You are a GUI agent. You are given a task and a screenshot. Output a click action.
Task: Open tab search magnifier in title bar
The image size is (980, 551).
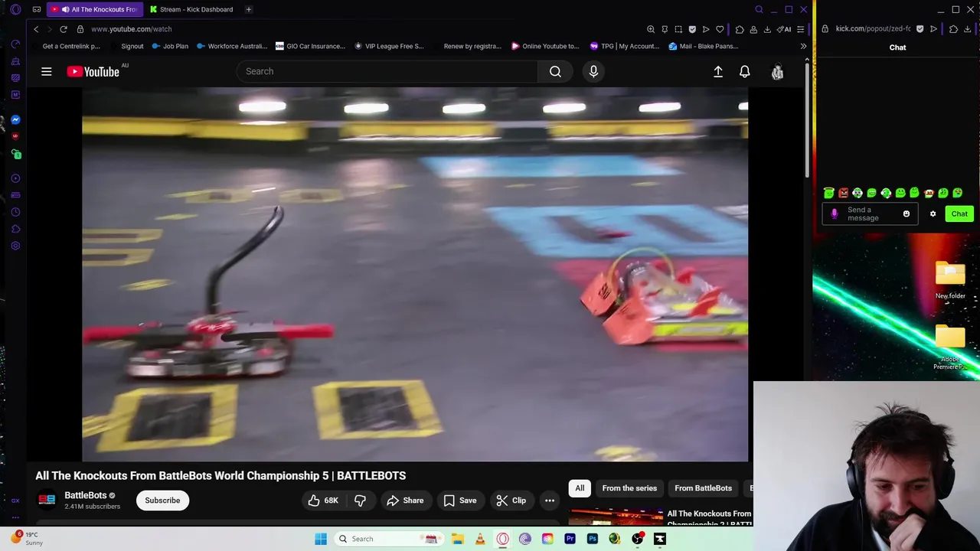click(x=759, y=9)
